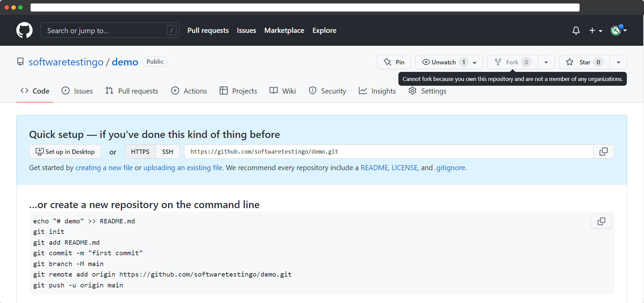Open the Actions tab
Screen dimensions: 644x303
point(189,91)
